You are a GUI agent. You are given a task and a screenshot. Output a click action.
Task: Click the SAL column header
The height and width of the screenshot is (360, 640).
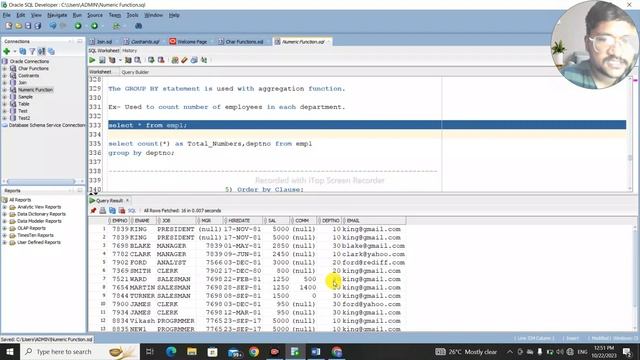277,220
